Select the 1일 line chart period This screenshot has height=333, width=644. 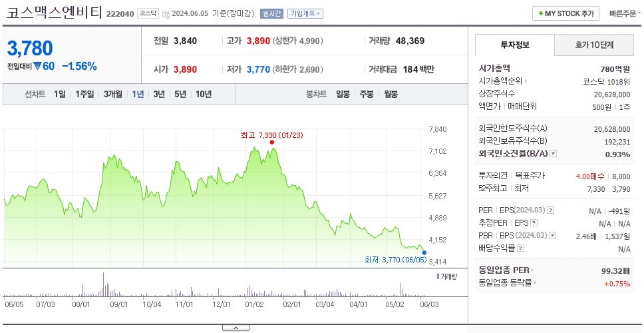tap(60, 94)
